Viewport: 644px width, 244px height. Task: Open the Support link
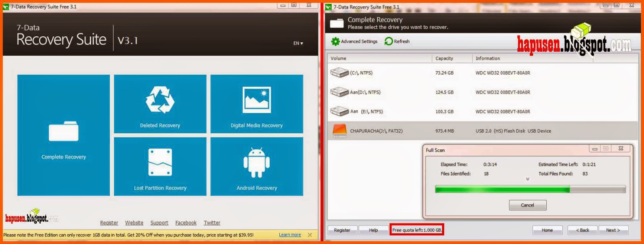(159, 223)
